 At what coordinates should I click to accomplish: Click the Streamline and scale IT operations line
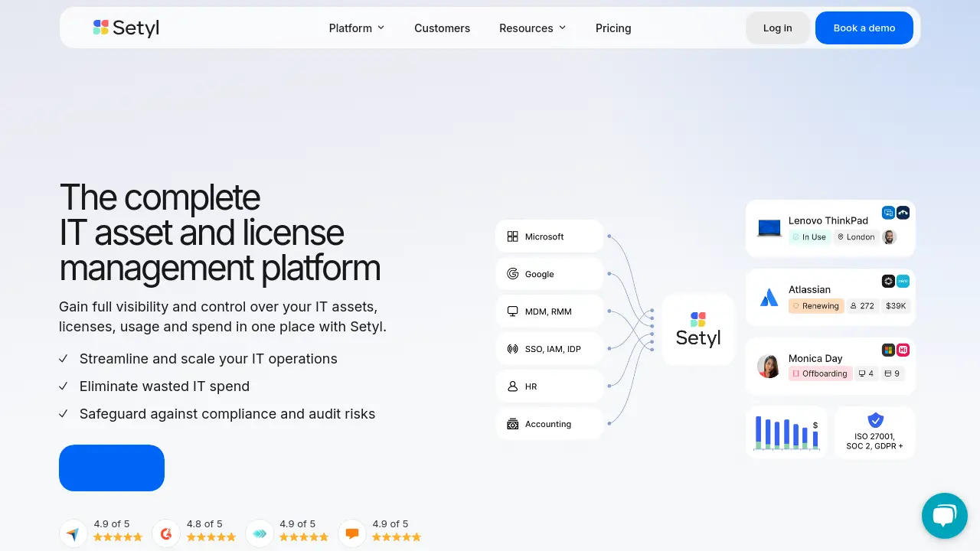(x=208, y=359)
